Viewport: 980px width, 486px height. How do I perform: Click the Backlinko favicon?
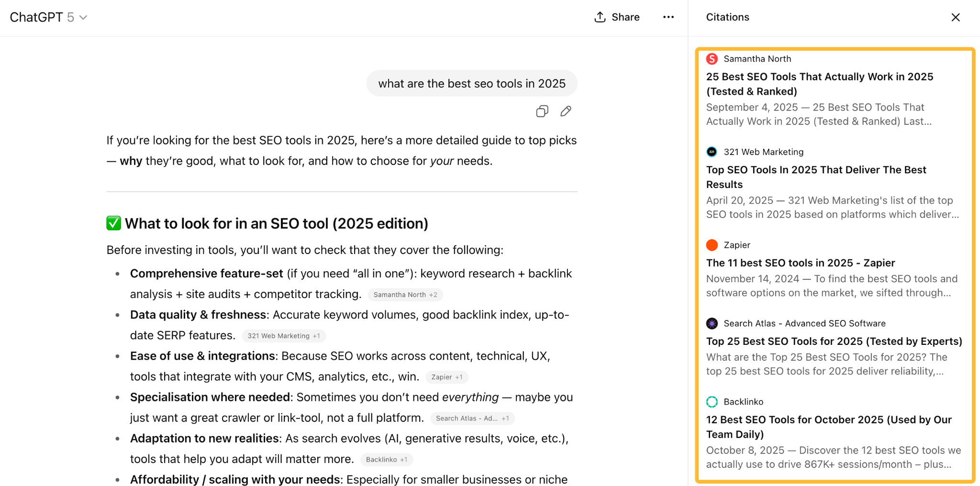(x=712, y=402)
